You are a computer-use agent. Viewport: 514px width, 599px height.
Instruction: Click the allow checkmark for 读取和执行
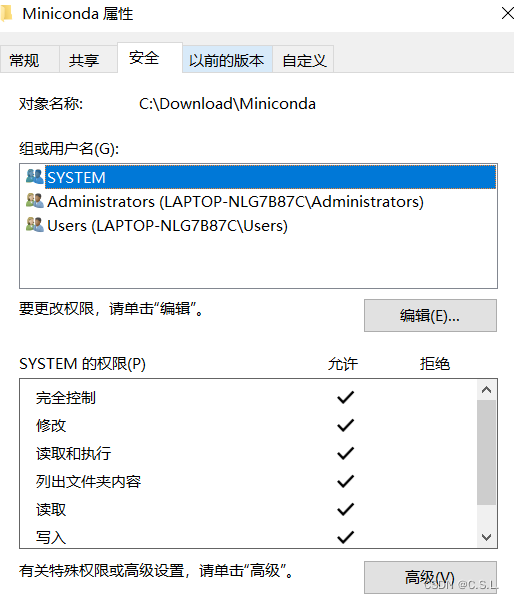point(345,453)
